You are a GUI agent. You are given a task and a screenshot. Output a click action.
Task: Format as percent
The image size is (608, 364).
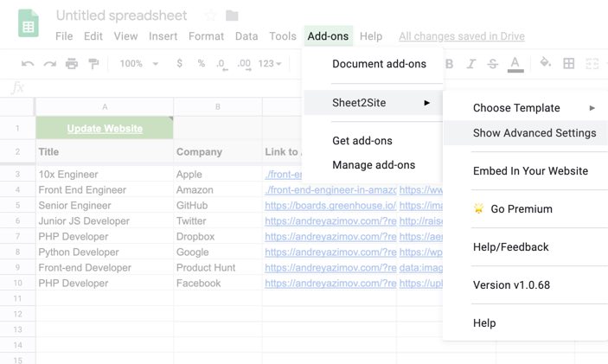[x=201, y=63]
